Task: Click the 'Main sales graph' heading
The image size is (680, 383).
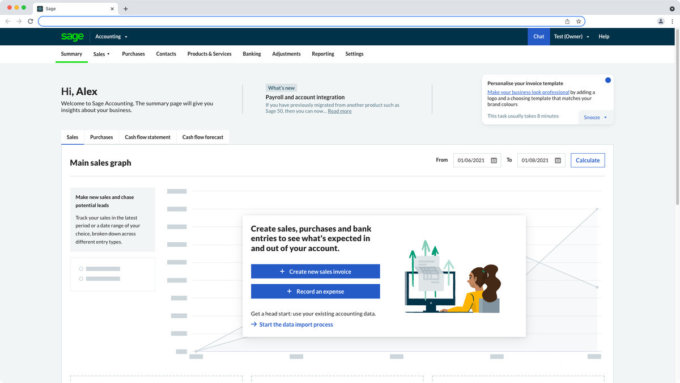Action: (x=100, y=163)
